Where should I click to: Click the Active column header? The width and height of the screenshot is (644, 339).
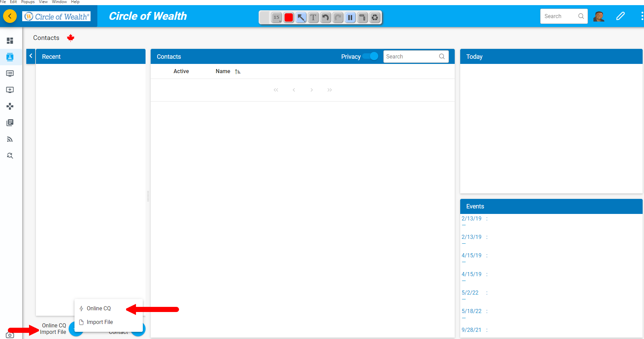pyautogui.click(x=181, y=71)
